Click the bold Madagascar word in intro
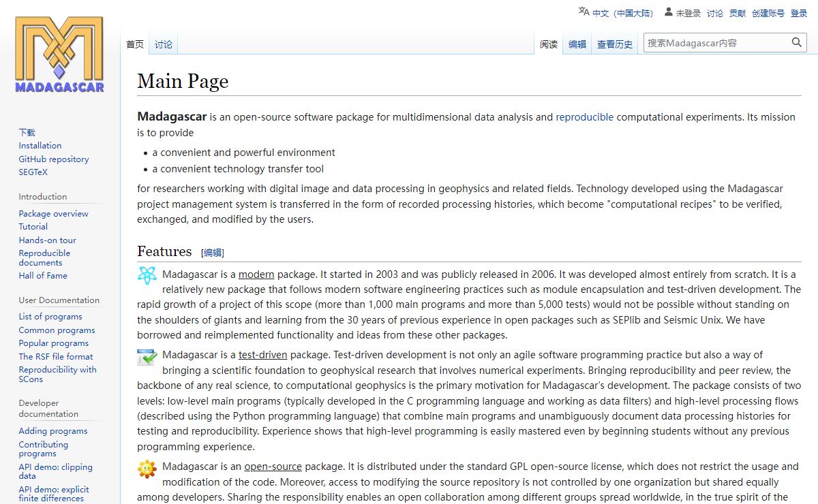Image resolution: width=818 pixels, height=504 pixels. pyautogui.click(x=172, y=116)
